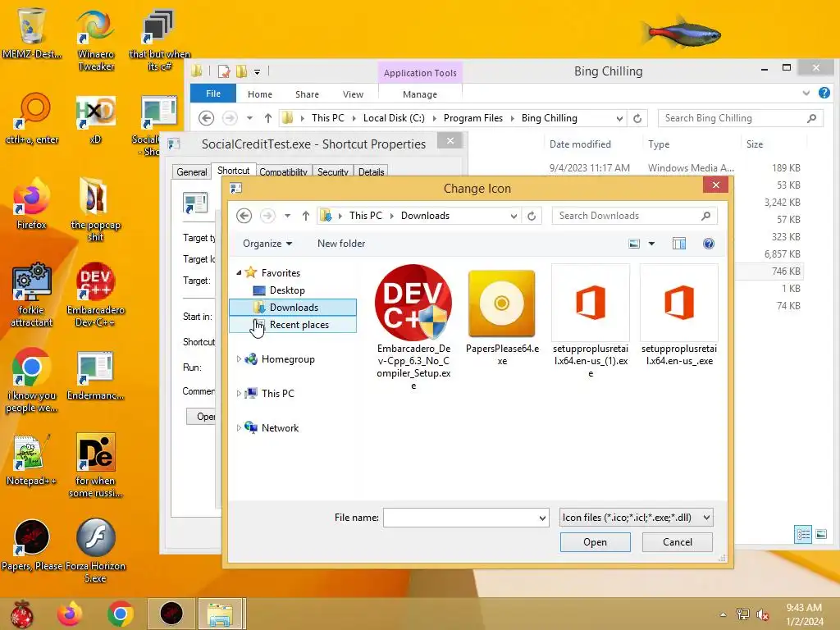This screenshot has height=630, width=840.
Task: Click the File name input field
Action: [x=461, y=518]
